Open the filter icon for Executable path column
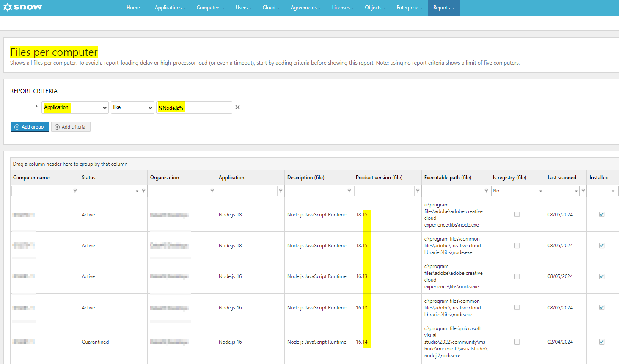 pos(487,191)
